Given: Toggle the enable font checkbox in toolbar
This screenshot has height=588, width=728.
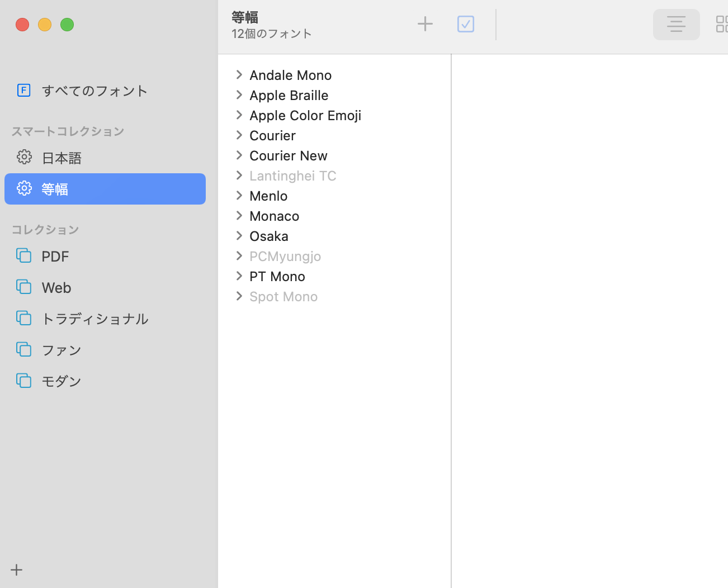Looking at the screenshot, I should click(465, 24).
